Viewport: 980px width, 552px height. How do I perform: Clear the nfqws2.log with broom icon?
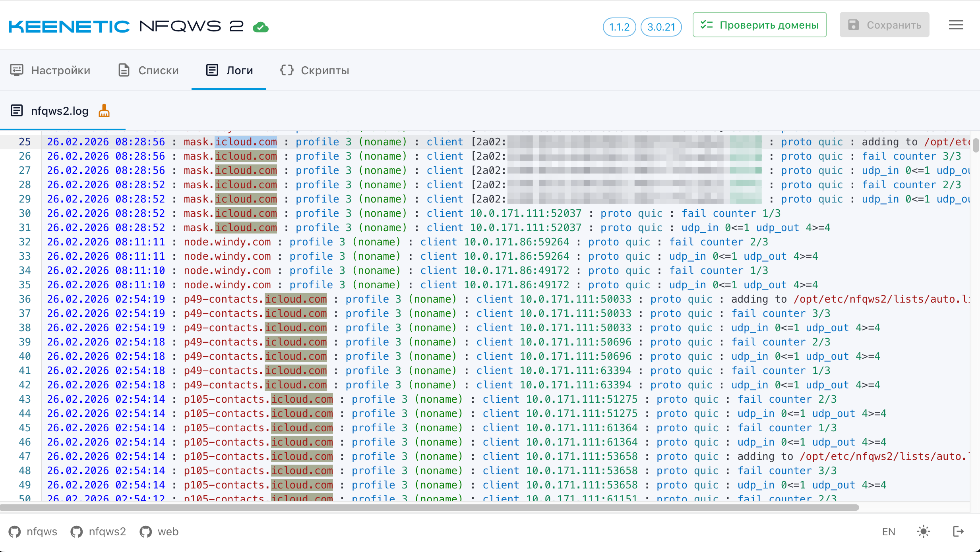(104, 111)
